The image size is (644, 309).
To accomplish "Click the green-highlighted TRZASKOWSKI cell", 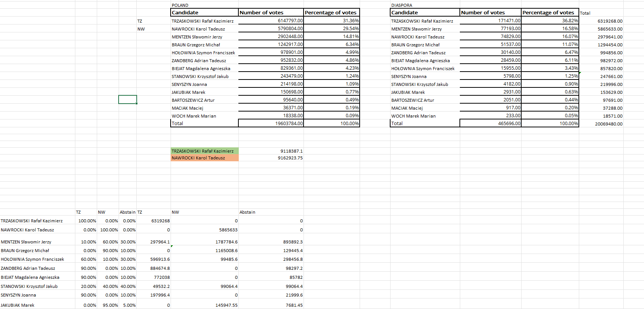I will point(204,151).
